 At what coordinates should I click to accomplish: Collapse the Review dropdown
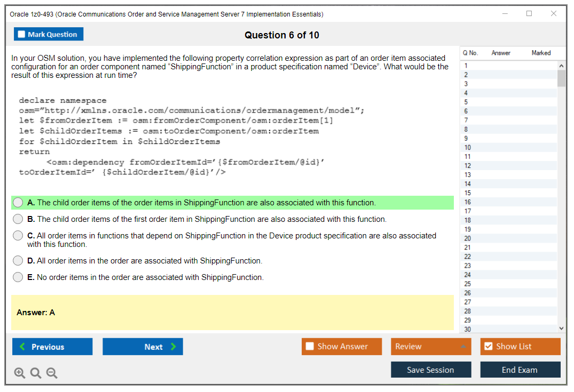465,346
